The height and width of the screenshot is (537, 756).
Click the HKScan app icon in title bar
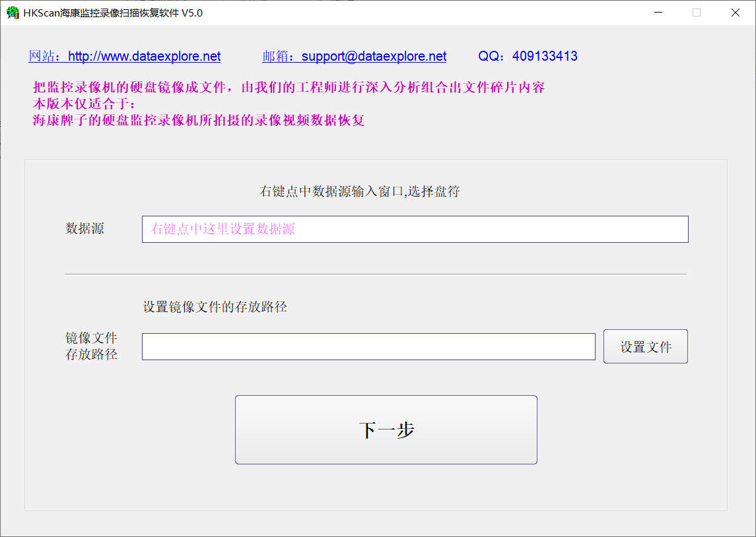click(x=13, y=13)
